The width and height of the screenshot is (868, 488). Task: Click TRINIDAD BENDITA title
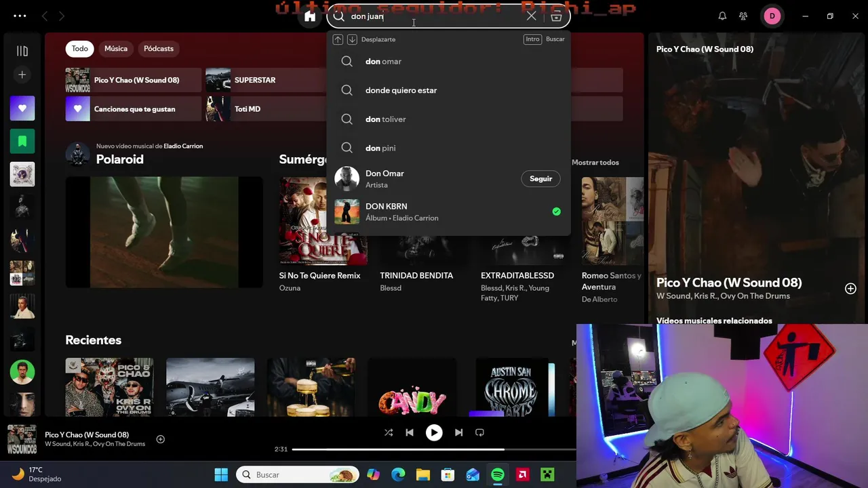click(x=416, y=276)
